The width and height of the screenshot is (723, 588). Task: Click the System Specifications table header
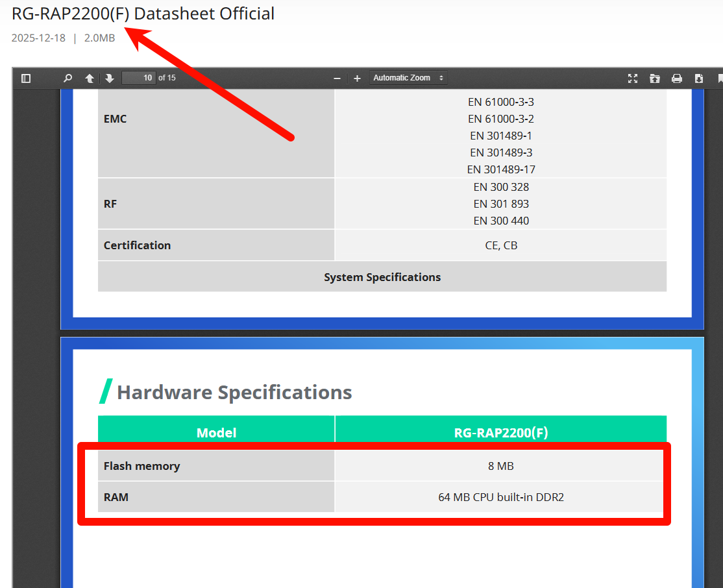click(x=382, y=277)
